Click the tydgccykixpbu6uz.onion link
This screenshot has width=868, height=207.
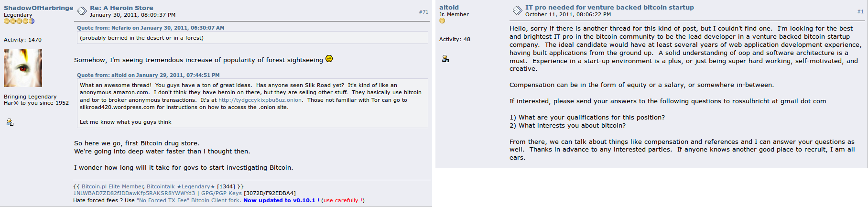pos(260,100)
